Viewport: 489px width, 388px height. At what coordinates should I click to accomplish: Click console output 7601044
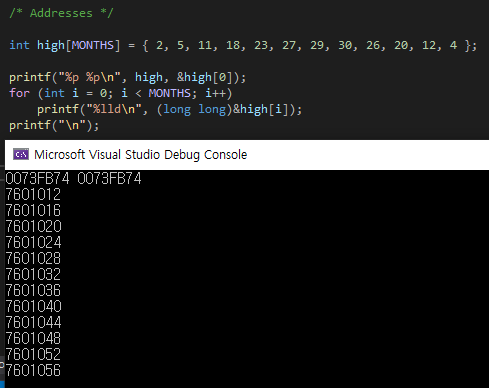coord(33,322)
